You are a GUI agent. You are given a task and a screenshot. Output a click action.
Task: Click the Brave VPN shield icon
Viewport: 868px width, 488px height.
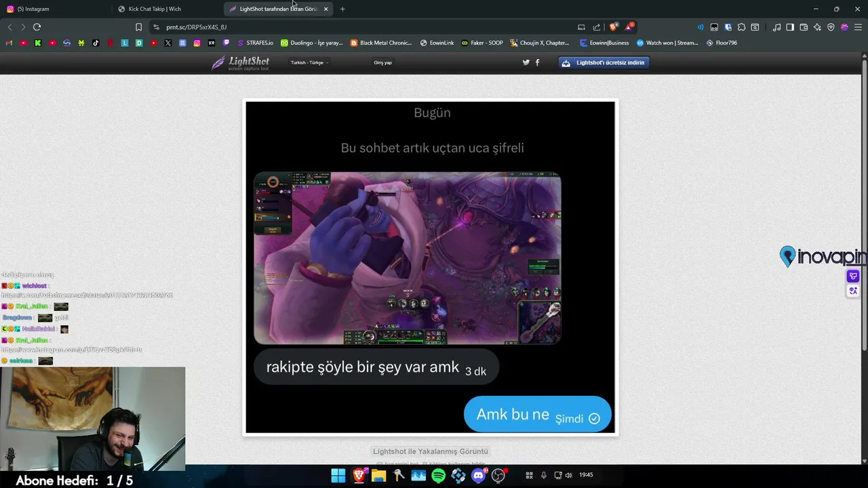831,27
